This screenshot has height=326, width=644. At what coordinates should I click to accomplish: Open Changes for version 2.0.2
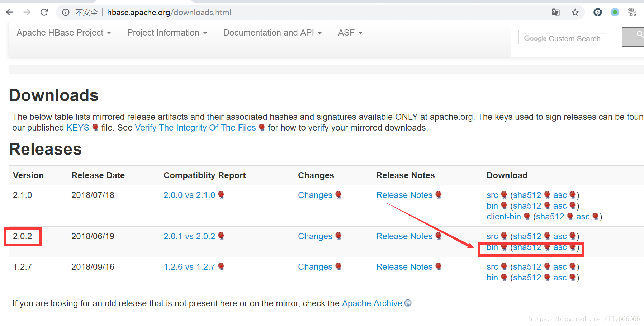pyautogui.click(x=315, y=236)
